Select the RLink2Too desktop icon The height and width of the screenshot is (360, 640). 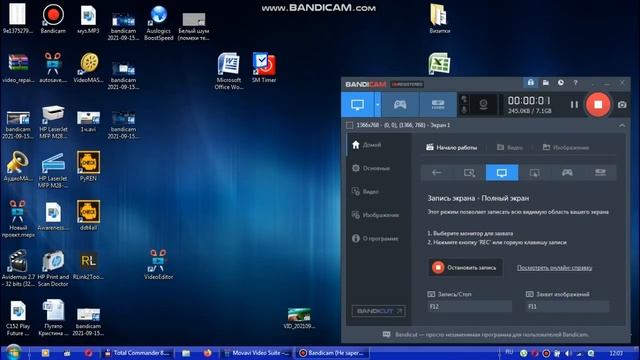tap(88, 264)
